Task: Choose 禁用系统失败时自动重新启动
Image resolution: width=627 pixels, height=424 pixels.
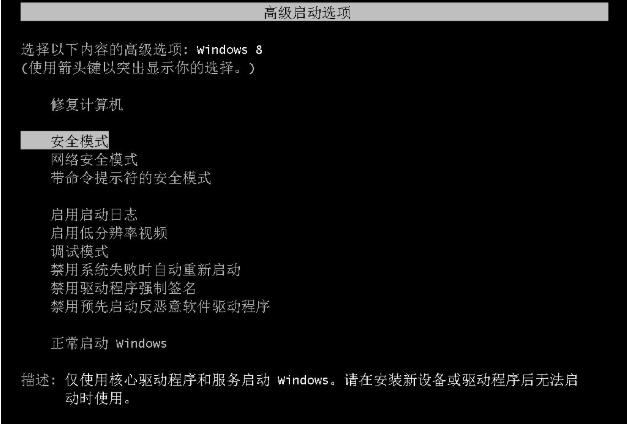Action: pyautogui.click(x=146, y=270)
